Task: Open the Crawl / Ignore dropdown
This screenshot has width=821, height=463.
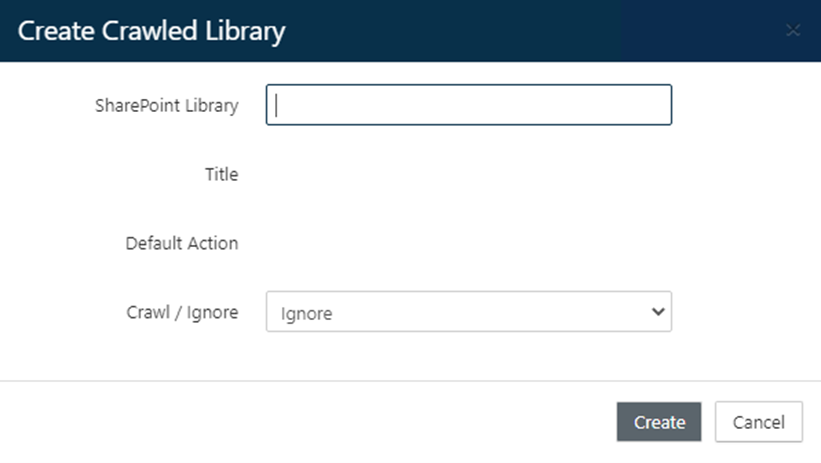Action: 468,312
